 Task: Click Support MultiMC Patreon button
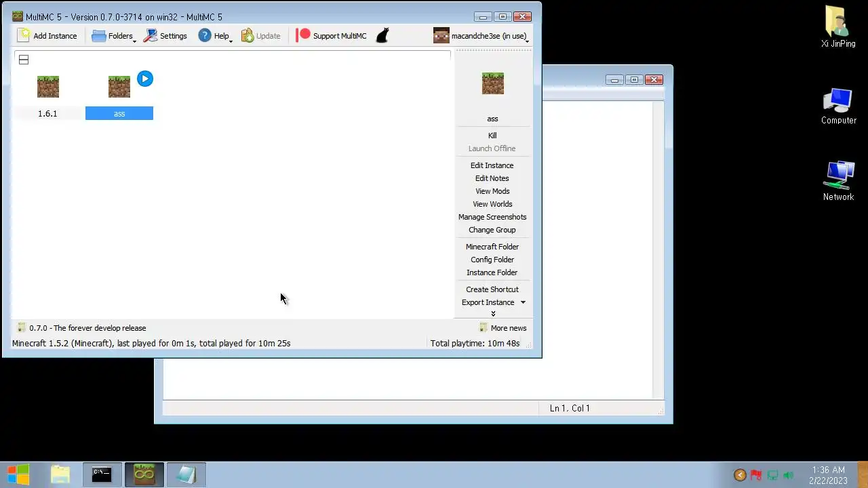pyautogui.click(x=332, y=36)
